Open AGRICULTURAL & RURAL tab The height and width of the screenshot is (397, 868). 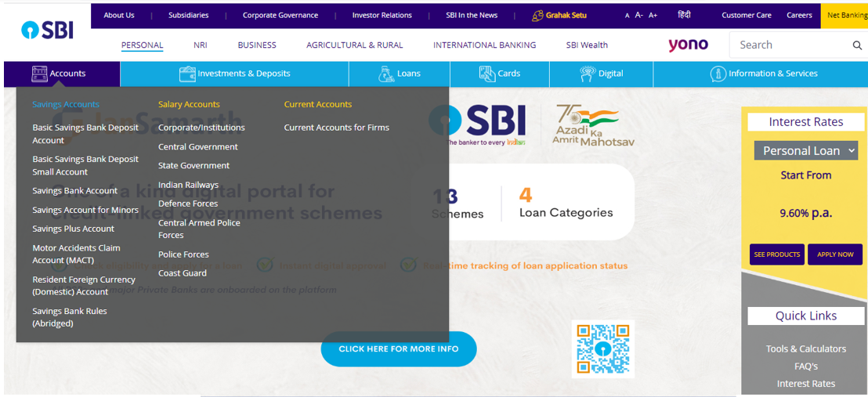coord(355,45)
